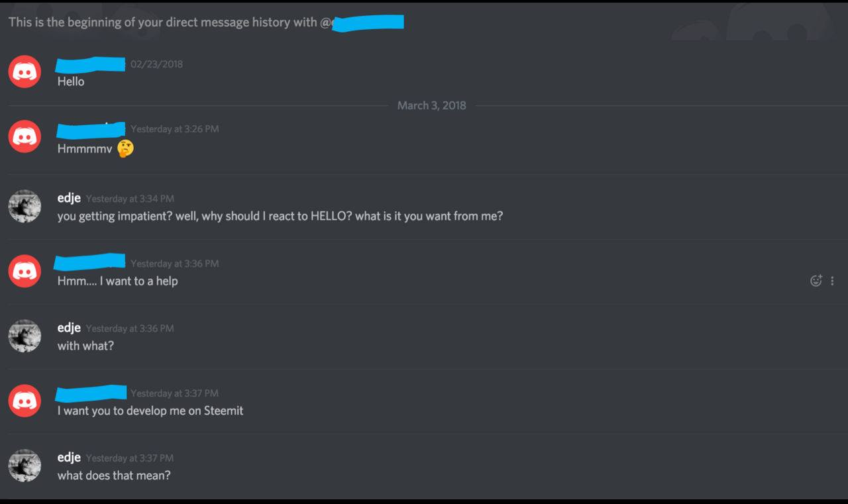Click the add reaction smiley icon

click(816, 281)
